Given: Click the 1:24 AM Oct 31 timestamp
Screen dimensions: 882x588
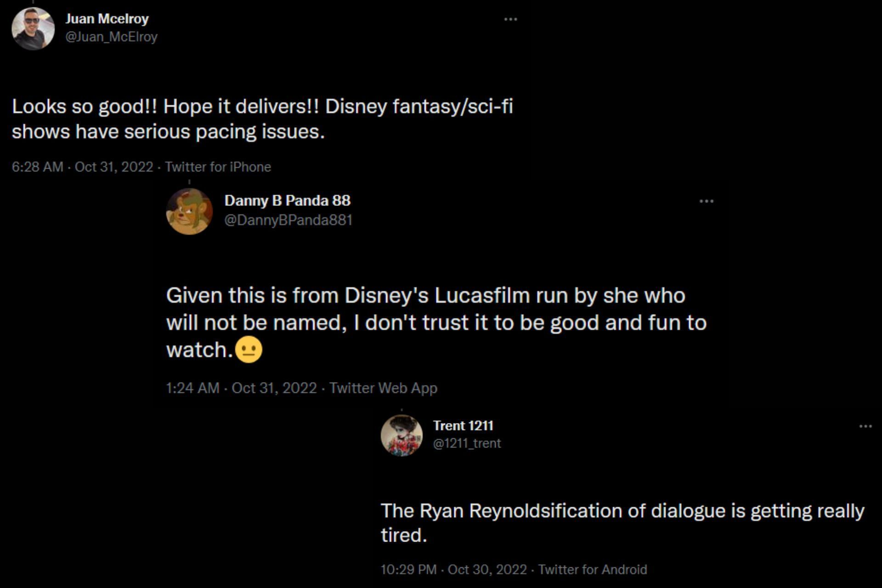Looking at the screenshot, I should click(241, 388).
